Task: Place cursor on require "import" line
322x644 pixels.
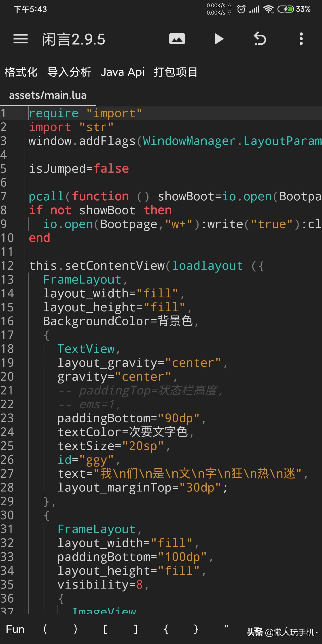Action: pos(86,114)
